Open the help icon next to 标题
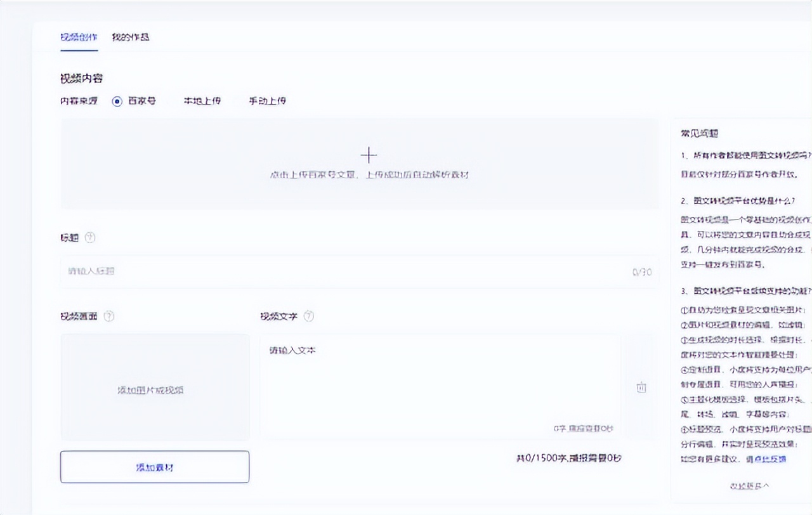Image resolution: width=812 pixels, height=515 pixels. 90,238
